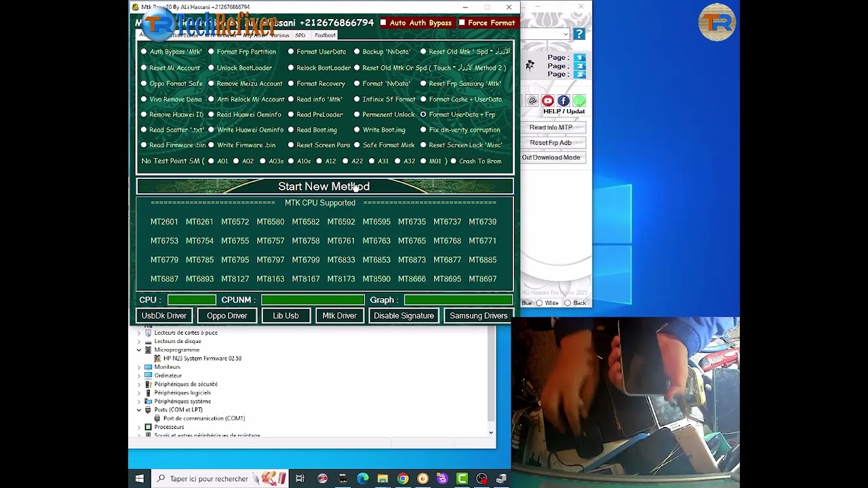Open the combo box beside help icon
This screenshot has width=868, height=488.
point(565,34)
